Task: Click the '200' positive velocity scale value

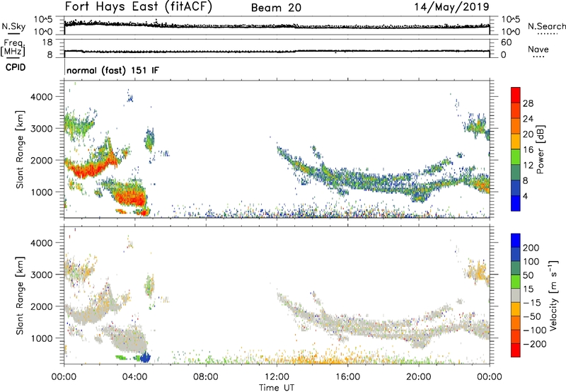Action: click(x=531, y=248)
